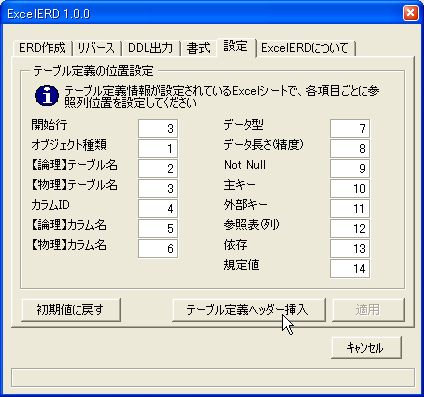Select the 【物理】テーブル名 column field
Screen dimensions: 424x397
coord(158,188)
